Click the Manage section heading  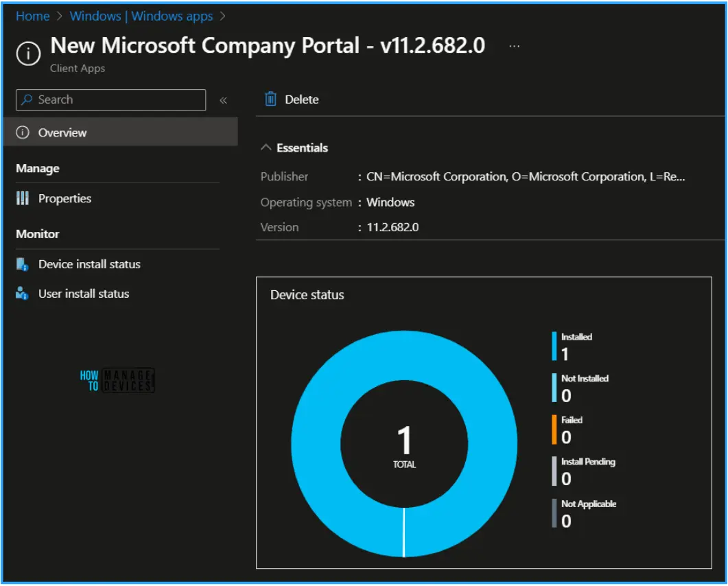(38, 169)
